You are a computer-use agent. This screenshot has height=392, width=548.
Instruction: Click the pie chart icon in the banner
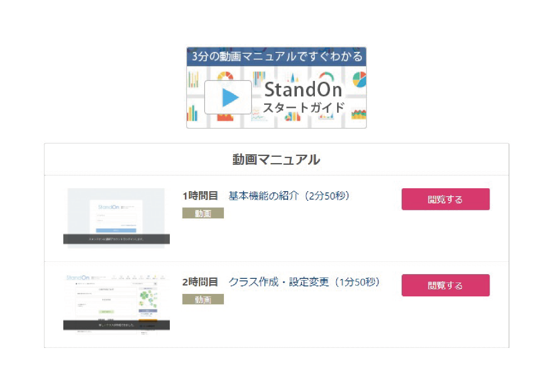(358, 79)
